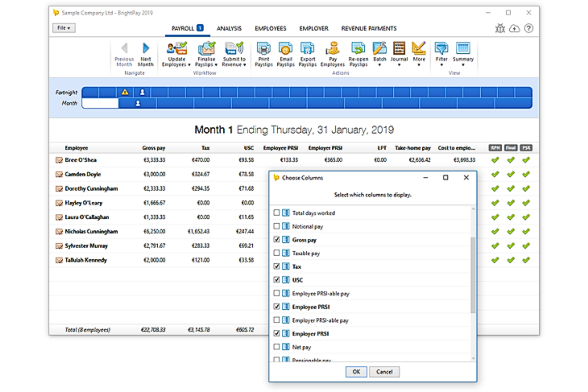Open Update Employees tool
This screenshot has height=392, width=588.
point(176,54)
